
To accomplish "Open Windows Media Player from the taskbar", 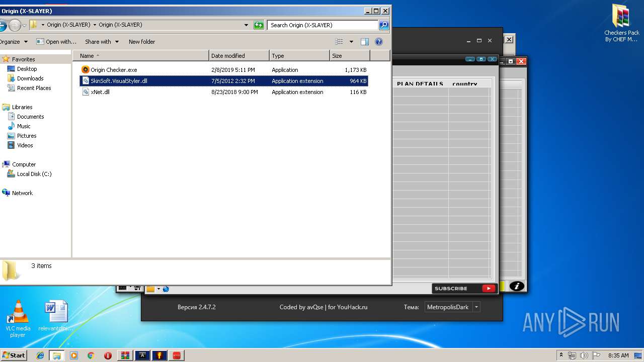I will pyautogui.click(x=74, y=355).
